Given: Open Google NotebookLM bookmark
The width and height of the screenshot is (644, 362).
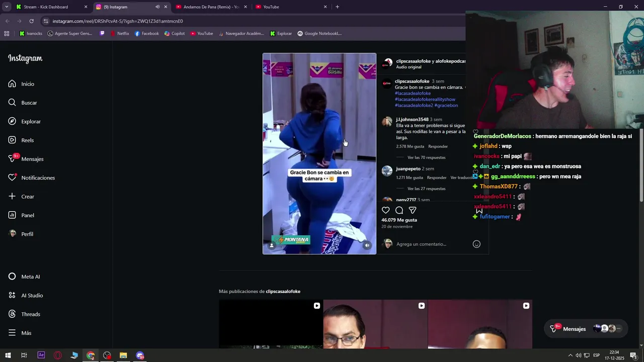Looking at the screenshot, I should (x=319, y=34).
